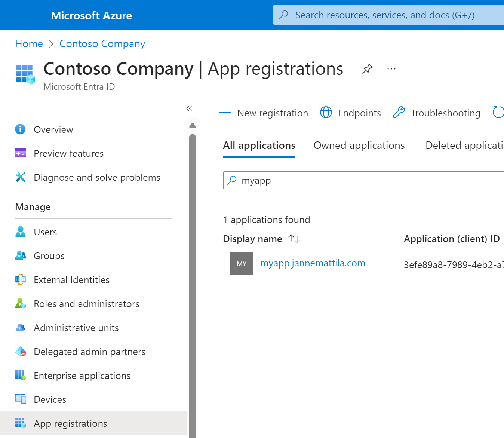Screen dimensions: 504x438
Task: Click the Groups icon
Action: tap(21, 256)
